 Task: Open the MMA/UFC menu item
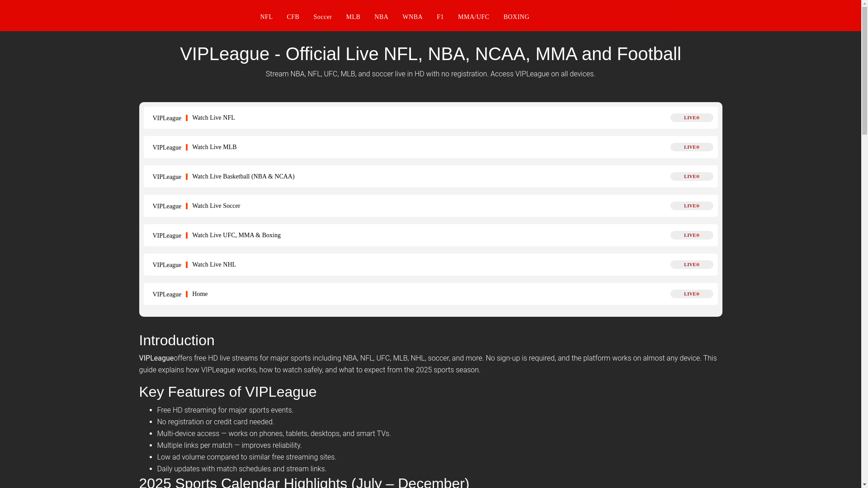473,17
